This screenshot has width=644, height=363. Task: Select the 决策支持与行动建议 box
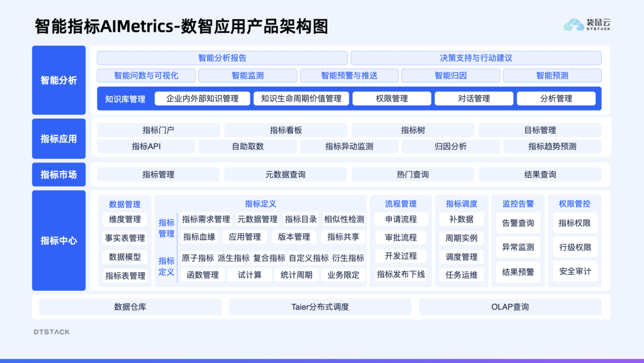click(x=476, y=58)
